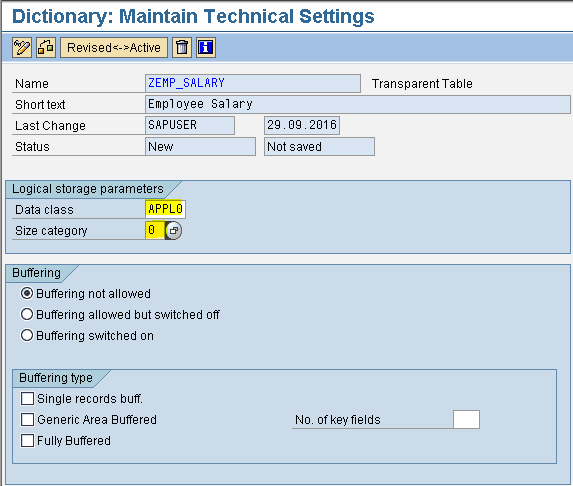Click the No. of key fields box
Image resolution: width=573 pixels, height=486 pixels.
click(466, 419)
